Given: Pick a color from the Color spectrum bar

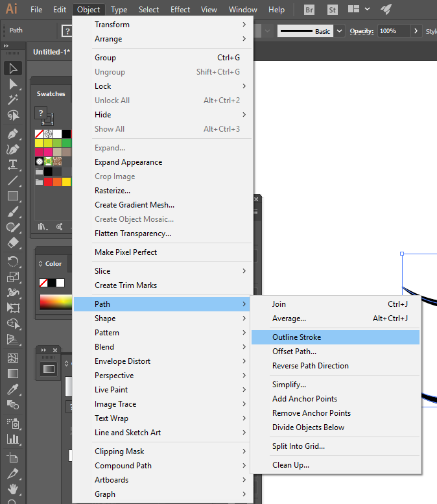Looking at the screenshot, I should pyautogui.click(x=56, y=302).
